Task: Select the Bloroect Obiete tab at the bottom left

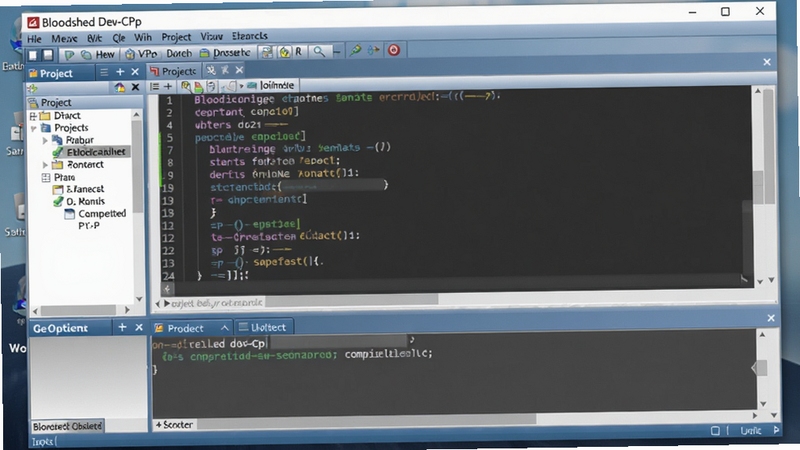Action: [x=67, y=427]
